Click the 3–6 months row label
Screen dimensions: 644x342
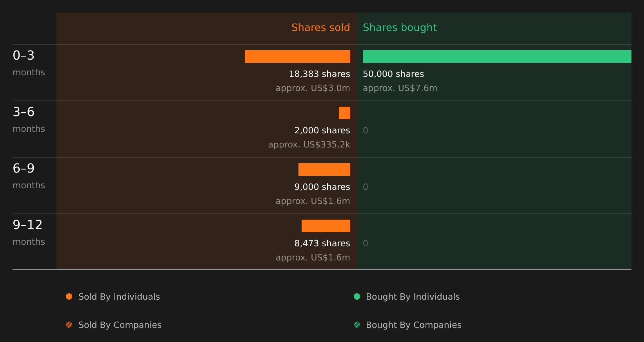pos(29,120)
